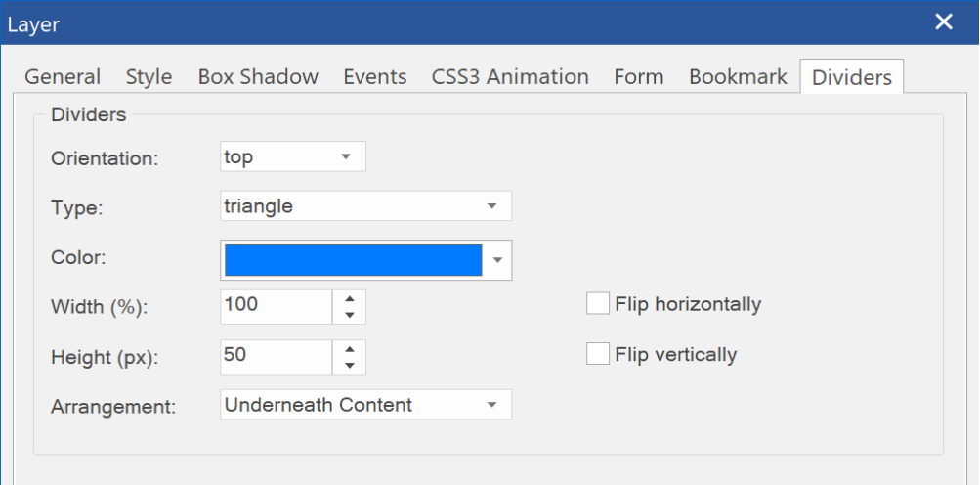The image size is (980, 486).
Task: Close the Layer dialog window
Action: (x=943, y=22)
